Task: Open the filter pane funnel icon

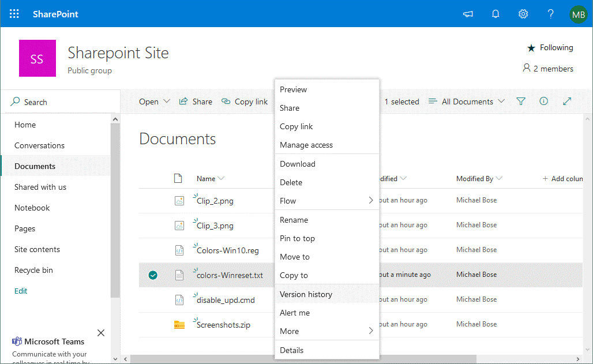Action: (521, 102)
